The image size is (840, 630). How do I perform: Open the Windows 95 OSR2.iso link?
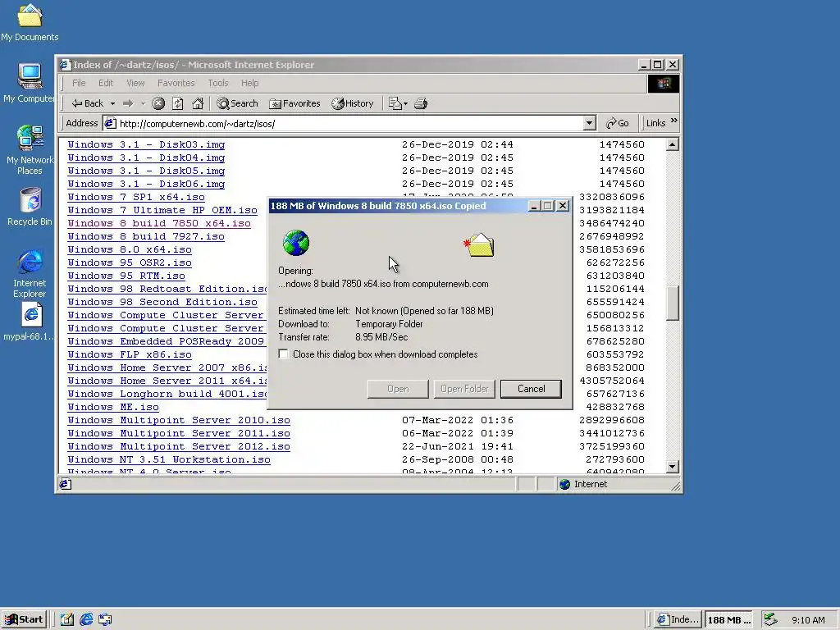click(129, 262)
